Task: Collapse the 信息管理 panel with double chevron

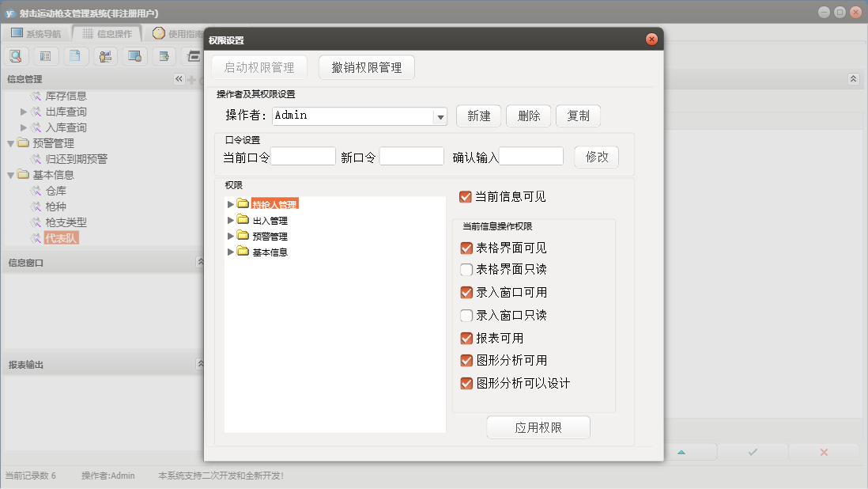Action: click(179, 79)
